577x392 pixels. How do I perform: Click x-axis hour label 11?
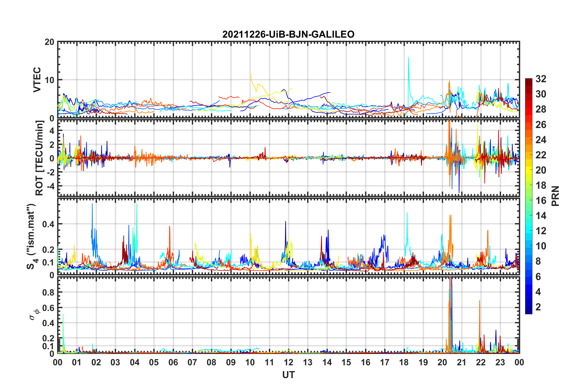pos(269,362)
